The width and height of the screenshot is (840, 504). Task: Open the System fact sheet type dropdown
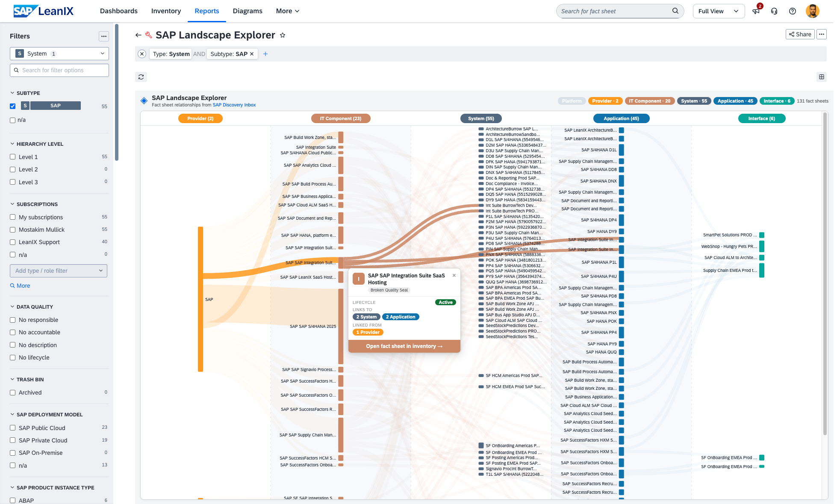click(x=59, y=53)
